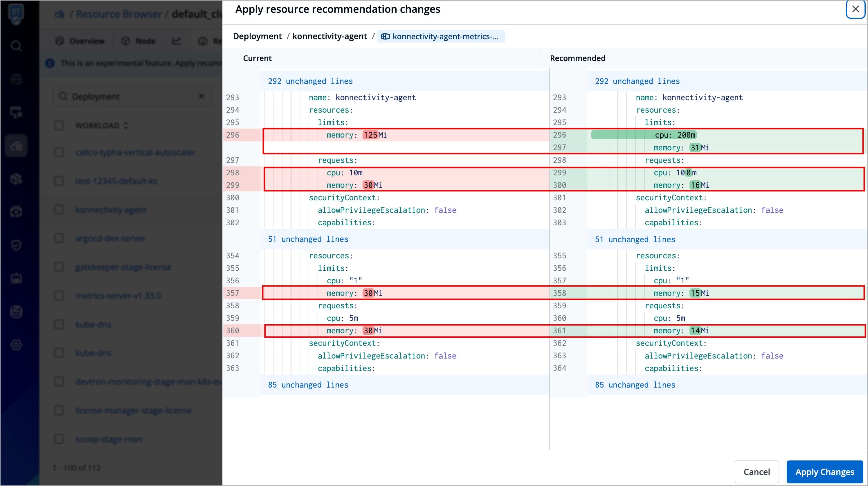Open the database stack sidebar icon
868x486 pixels.
click(x=16, y=312)
